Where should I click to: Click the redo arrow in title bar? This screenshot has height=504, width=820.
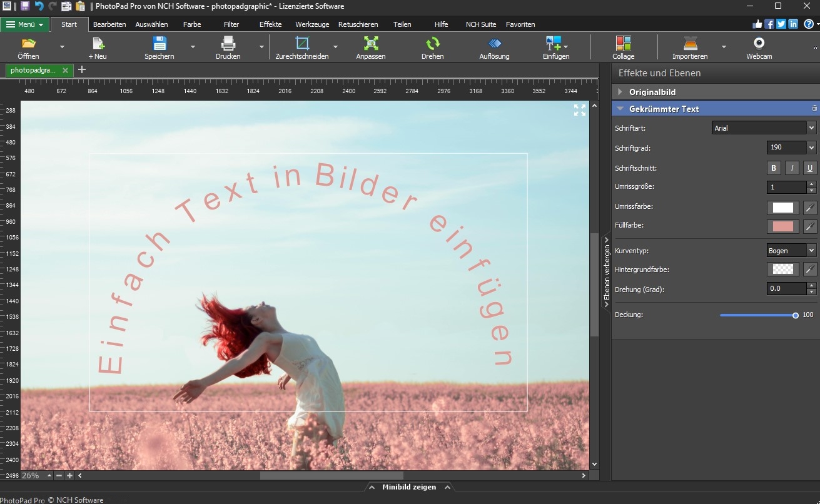52,6
